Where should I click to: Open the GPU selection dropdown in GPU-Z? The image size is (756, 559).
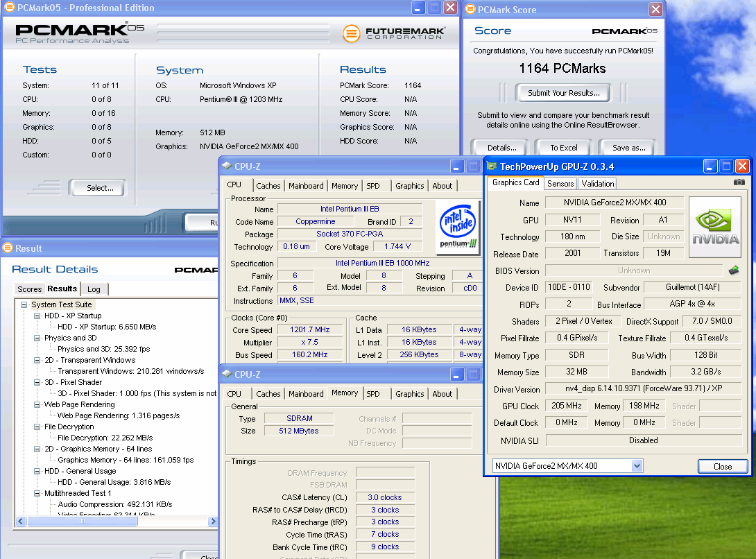637,466
